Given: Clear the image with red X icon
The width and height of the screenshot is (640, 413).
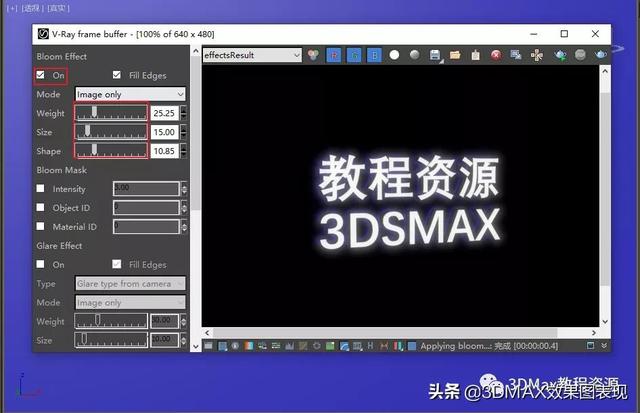Looking at the screenshot, I should coord(496,55).
